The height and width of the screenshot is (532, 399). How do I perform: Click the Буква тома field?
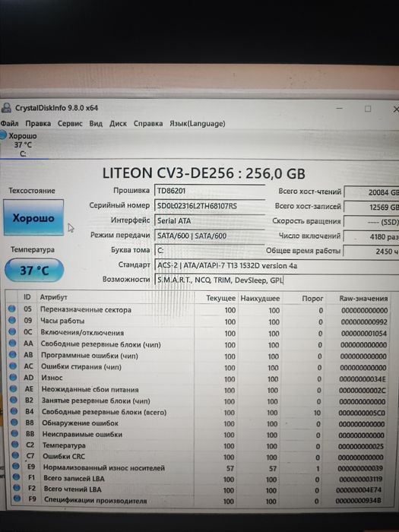tap(209, 250)
